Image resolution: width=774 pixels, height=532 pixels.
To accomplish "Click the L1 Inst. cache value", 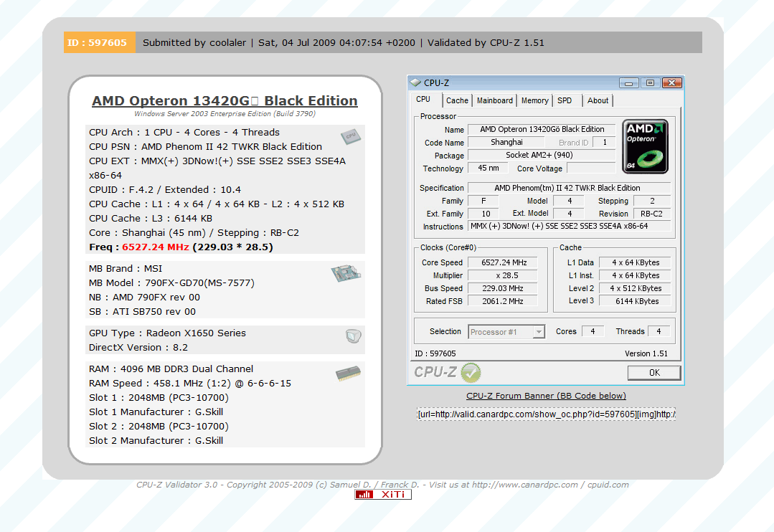I will coord(636,275).
